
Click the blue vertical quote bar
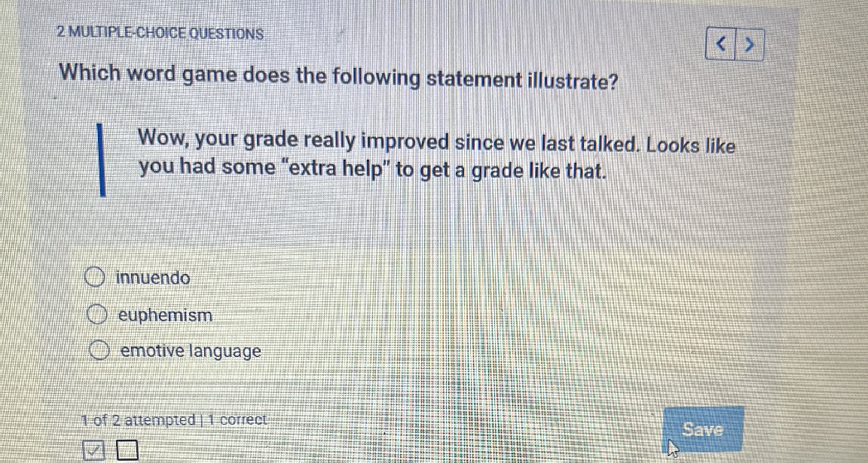(101, 160)
